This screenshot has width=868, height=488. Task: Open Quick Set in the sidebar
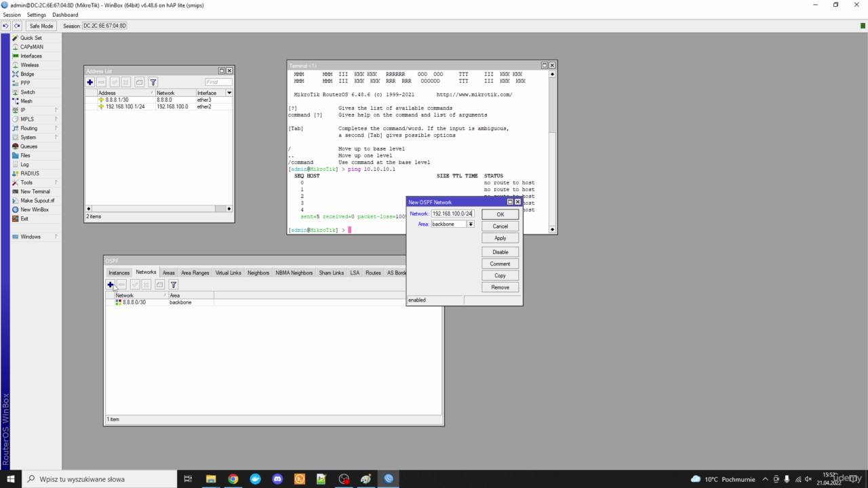tap(31, 38)
